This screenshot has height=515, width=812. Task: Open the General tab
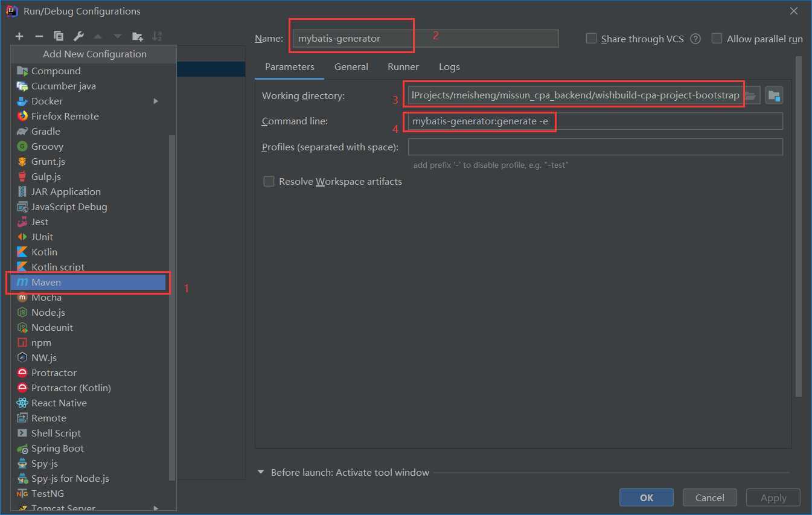pos(351,66)
